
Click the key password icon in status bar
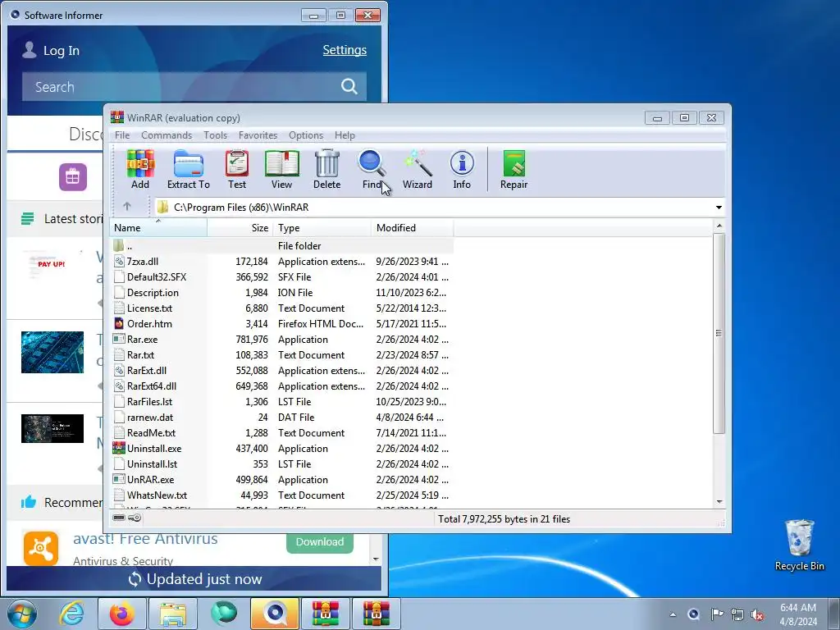click(135, 518)
